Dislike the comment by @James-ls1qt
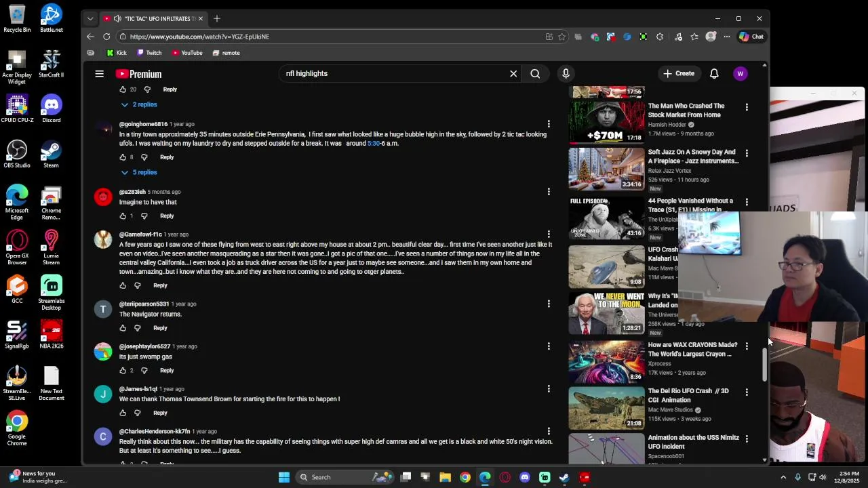 137,413
